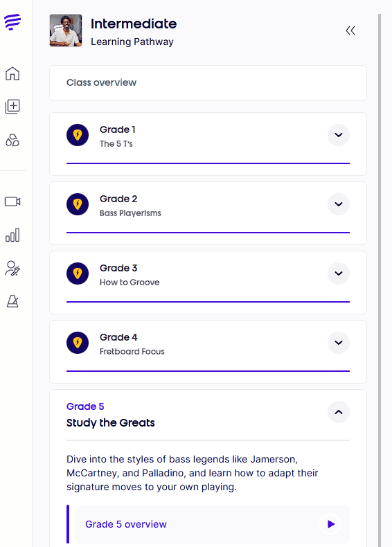The image size is (392, 547).
Task: Open the add-to-library plus icon
Action: click(x=12, y=107)
